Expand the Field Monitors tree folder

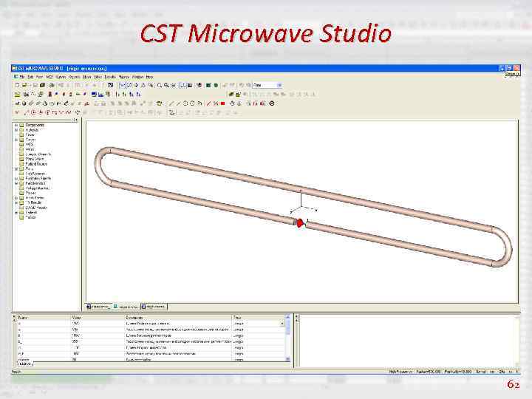click(16, 183)
